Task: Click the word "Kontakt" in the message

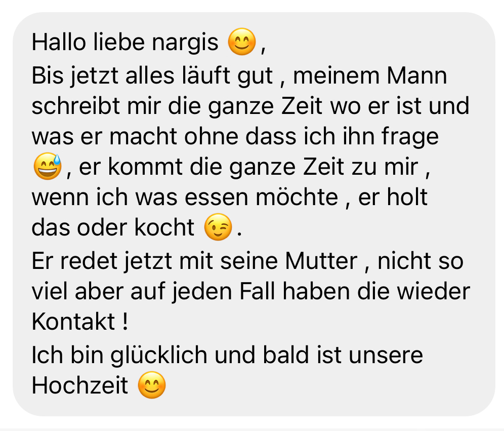Action: coord(73,321)
